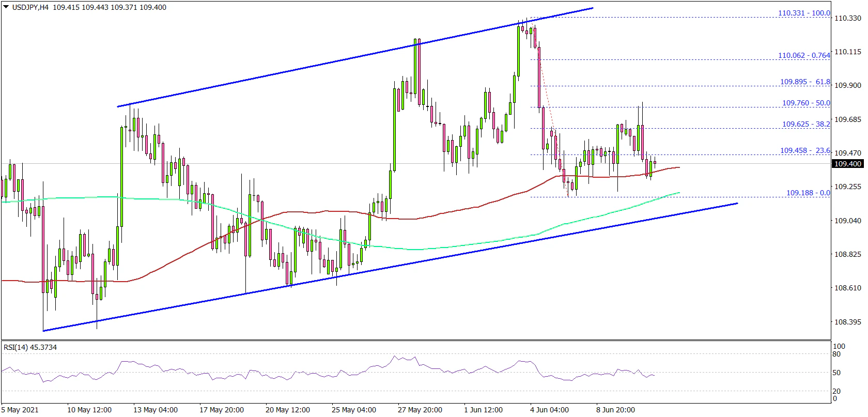Viewport: 868px width, 417px height.
Task: Pick the 109.760 - 50.0 Fibonacci label
Action: coord(806,103)
